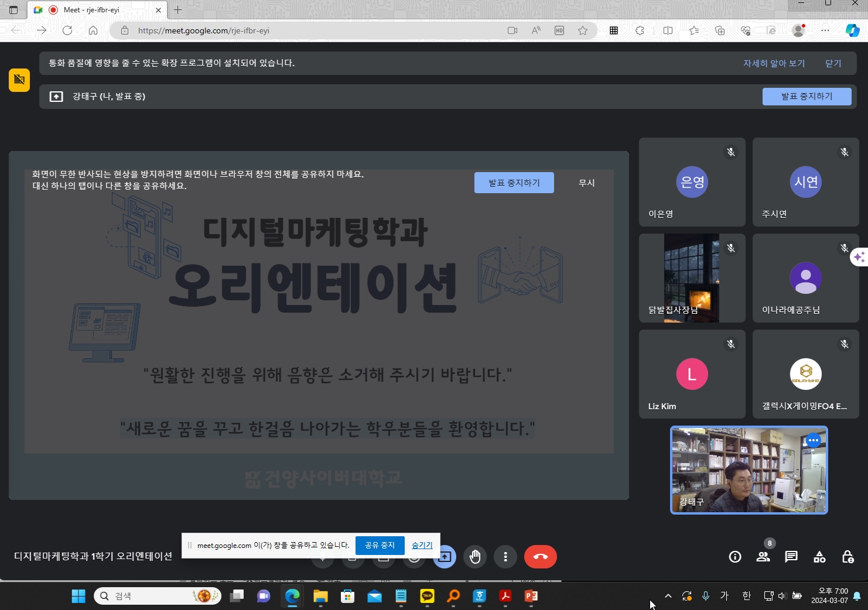Viewport: 868px width, 610px height.
Task: Toggle the present screen button
Action: [445, 557]
